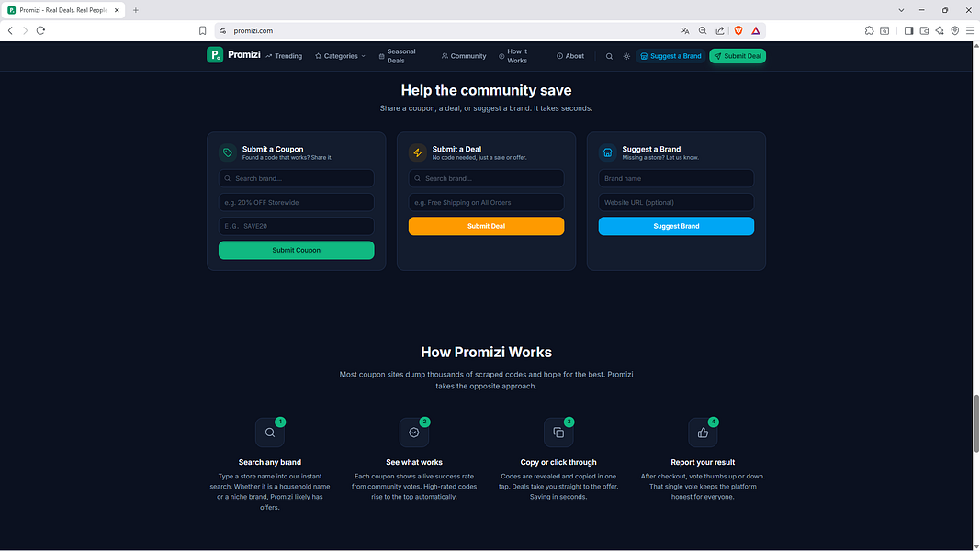The height and width of the screenshot is (551, 980).
Task: Close the Promizi tab
Action: pyautogui.click(x=117, y=10)
